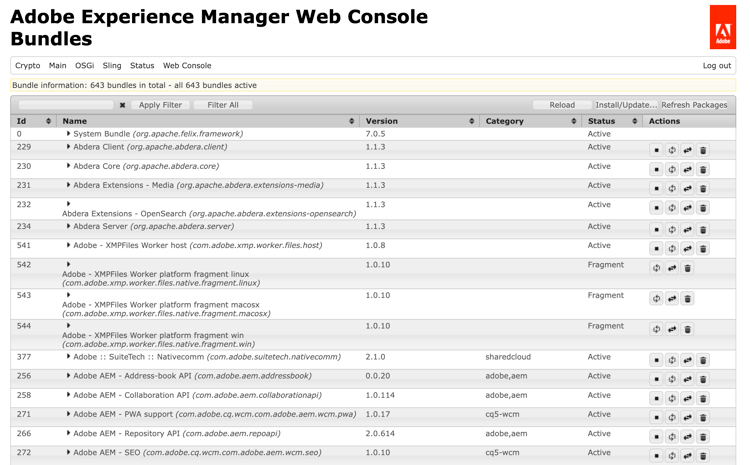Uninstall the fragment win bundle
This screenshot has width=750, height=465.
tap(687, 329)
